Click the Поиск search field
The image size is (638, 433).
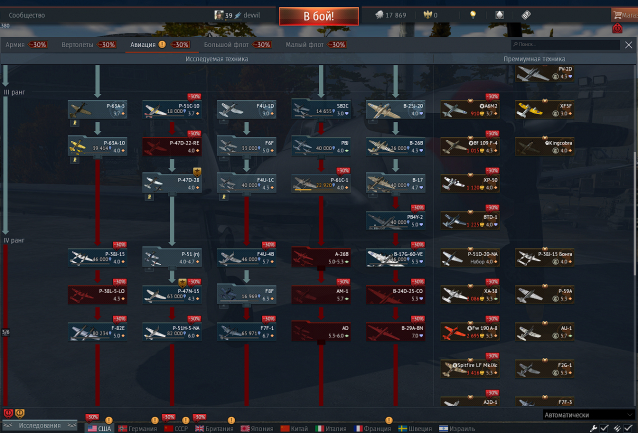566,44
